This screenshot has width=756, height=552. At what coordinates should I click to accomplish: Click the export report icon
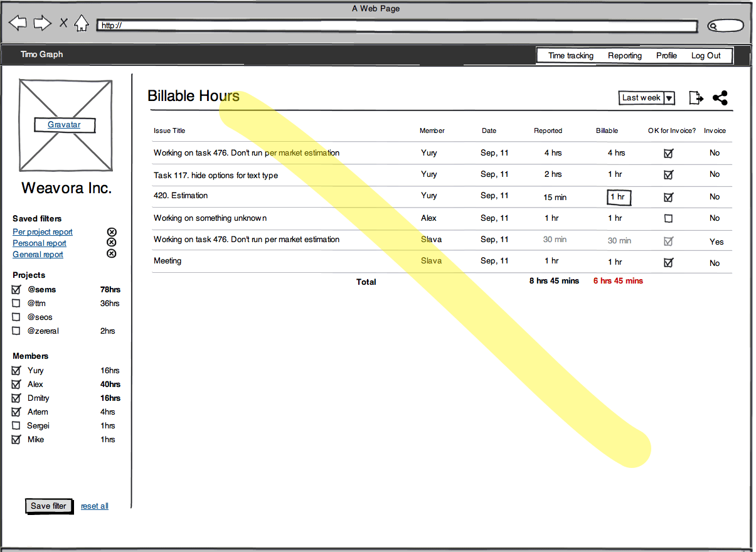click(x=696, y=98)
